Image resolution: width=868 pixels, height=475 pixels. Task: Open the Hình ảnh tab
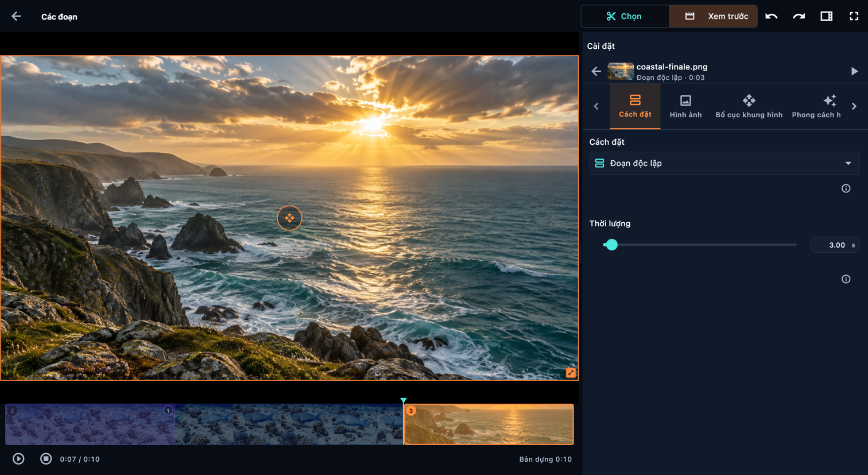coord(685,106)
